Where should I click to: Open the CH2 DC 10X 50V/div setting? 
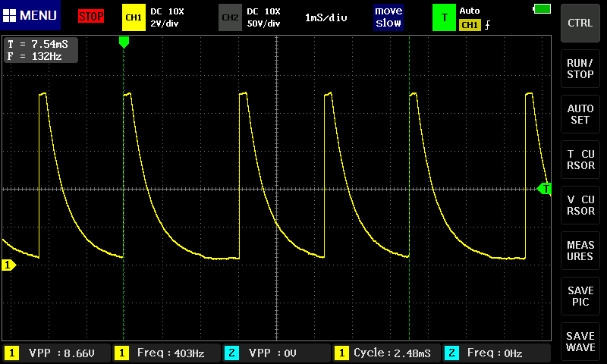(x=263, y=17)
